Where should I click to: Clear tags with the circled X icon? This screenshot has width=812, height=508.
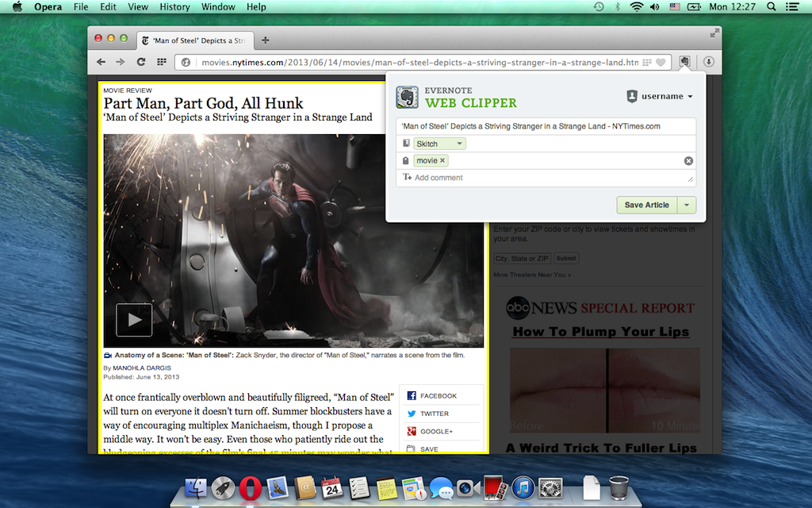688,161
